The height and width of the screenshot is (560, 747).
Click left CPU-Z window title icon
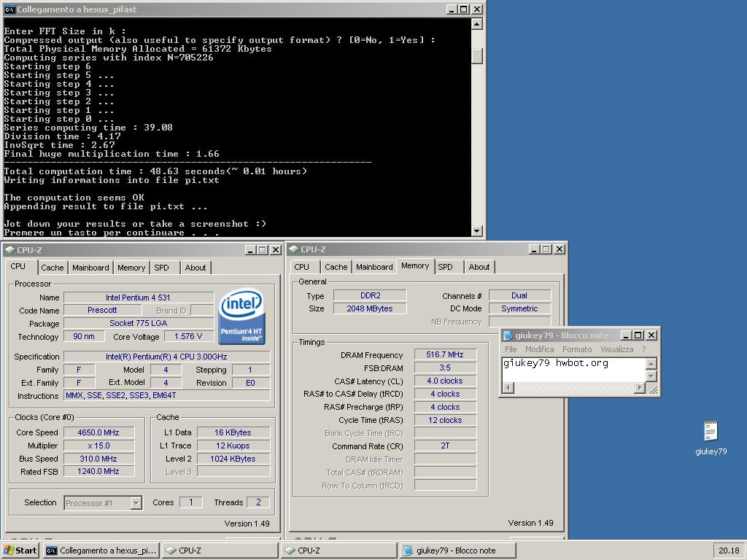click(9, 249)
